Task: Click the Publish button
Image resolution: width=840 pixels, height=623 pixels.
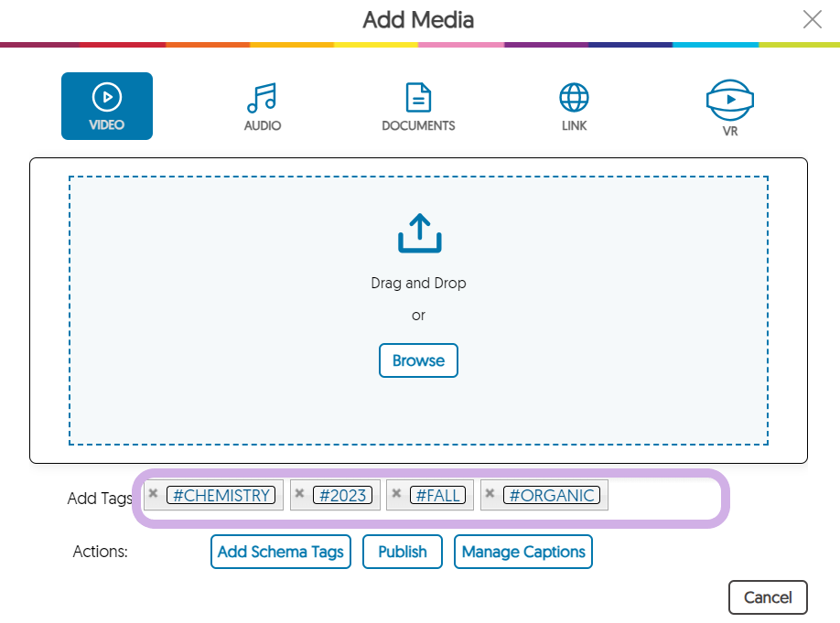Action: [403, 552]
